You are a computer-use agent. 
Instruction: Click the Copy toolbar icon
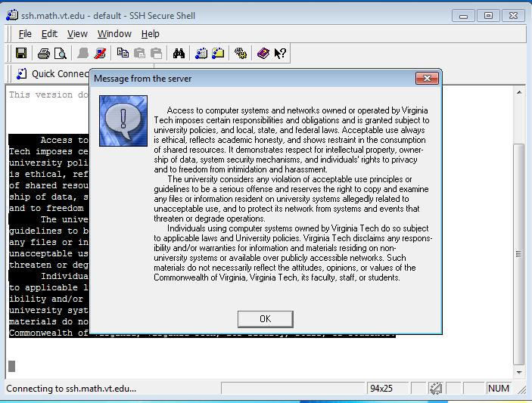click(x=123, y=53)
